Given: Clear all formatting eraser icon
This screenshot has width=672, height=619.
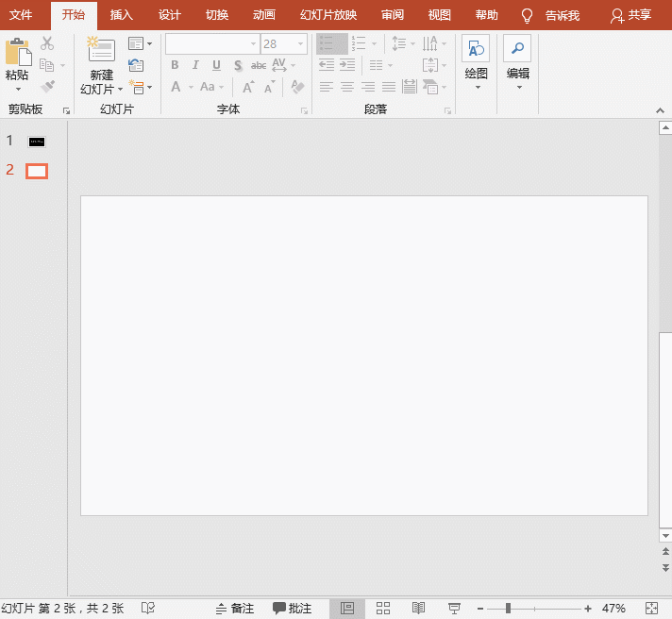Looking at the screenshot, I should coord(297,87).
